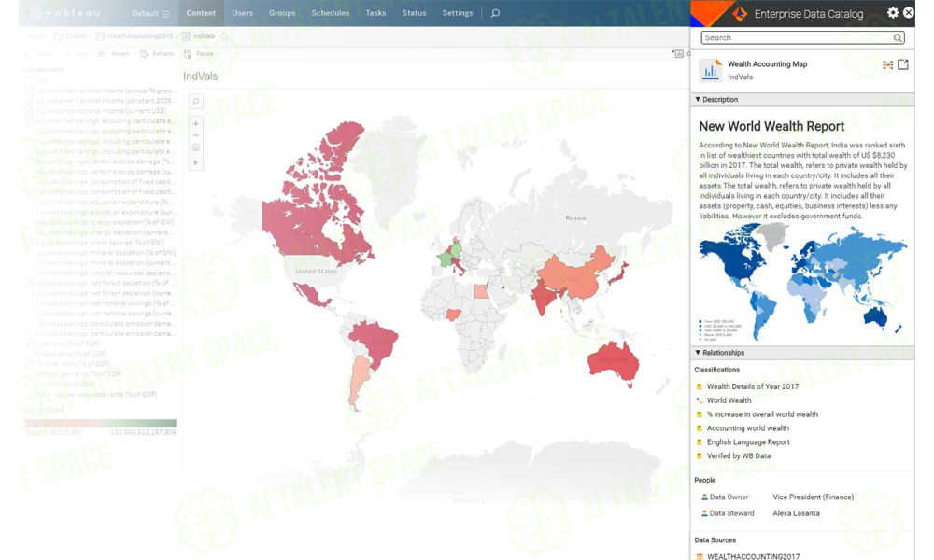Screen dimensions: 934x560
Task: Open the Tableau Status tab
Action: pyautogui.click(x=414, y=13)
